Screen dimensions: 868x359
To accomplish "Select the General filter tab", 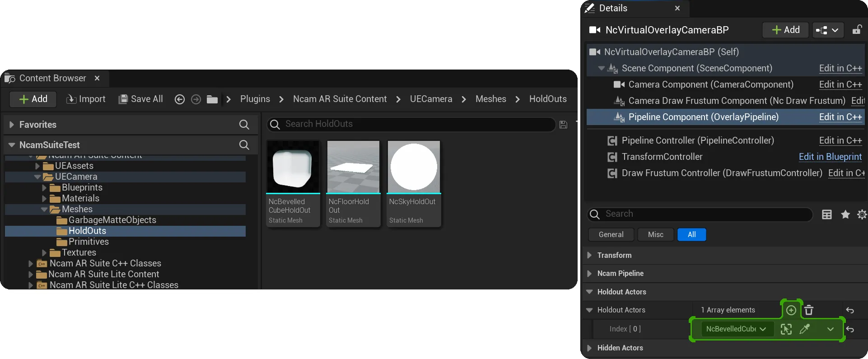I will pyautogui.click(x=611, y=234).
